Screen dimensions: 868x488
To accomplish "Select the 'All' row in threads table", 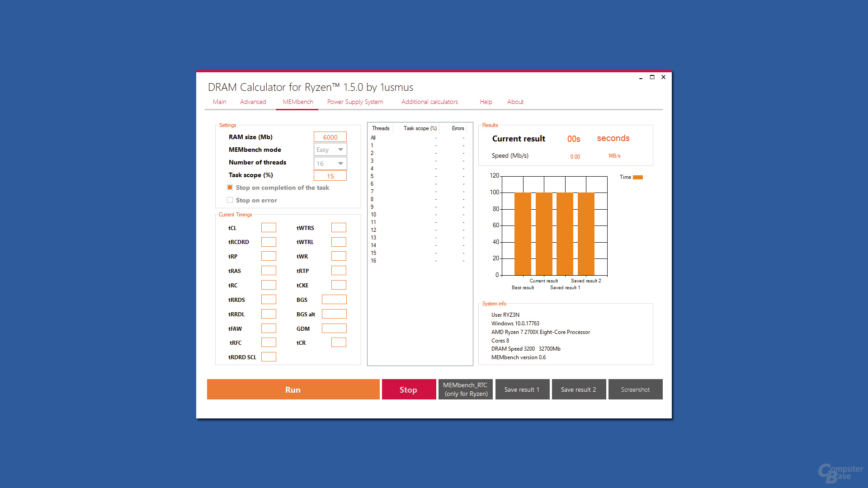I will tap(420, 138).
